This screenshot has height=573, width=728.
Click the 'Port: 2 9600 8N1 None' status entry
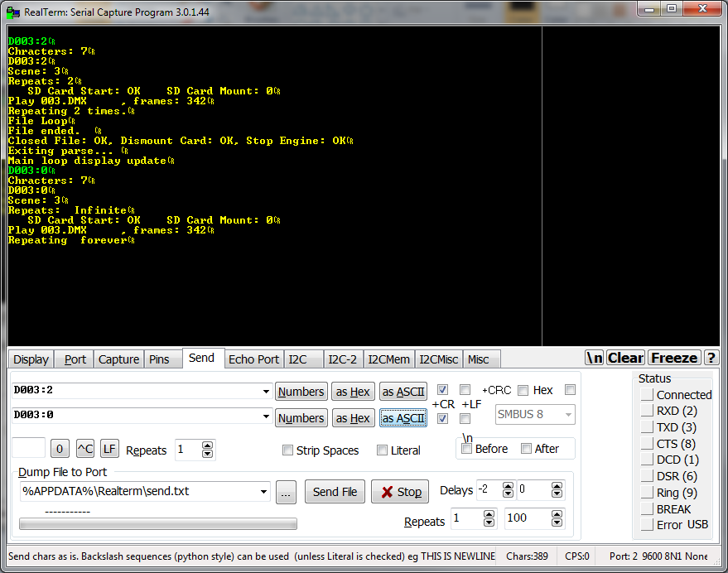658,556
